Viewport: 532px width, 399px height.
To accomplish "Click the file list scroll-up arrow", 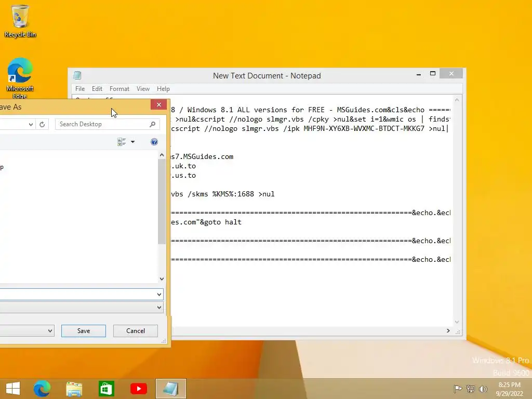I will pos(162,155).
